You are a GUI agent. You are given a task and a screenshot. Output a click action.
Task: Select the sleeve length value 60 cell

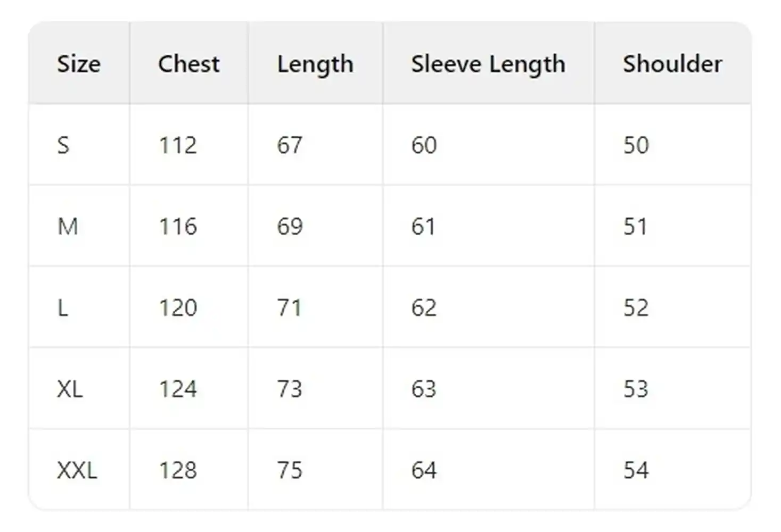tap(424, 145)
